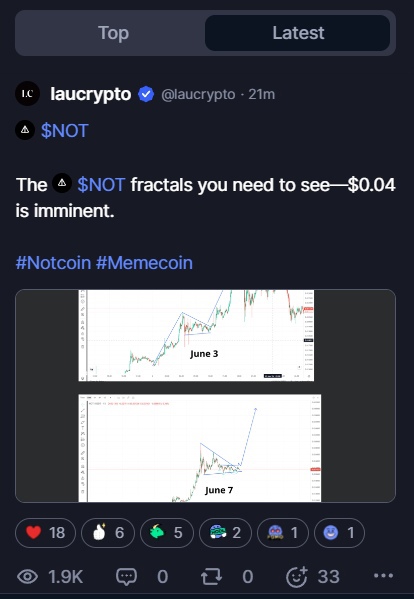Open more options three-dot menu

pos(383,576)
